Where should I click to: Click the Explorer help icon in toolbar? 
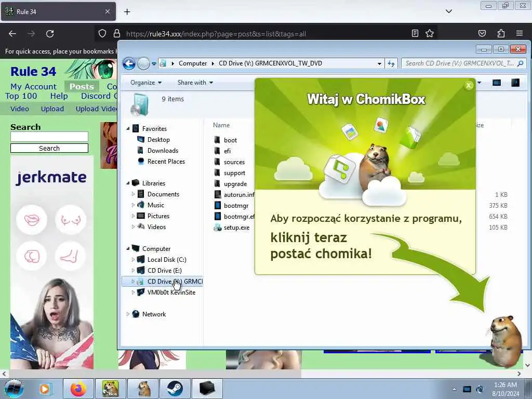(x=515, y=83)
